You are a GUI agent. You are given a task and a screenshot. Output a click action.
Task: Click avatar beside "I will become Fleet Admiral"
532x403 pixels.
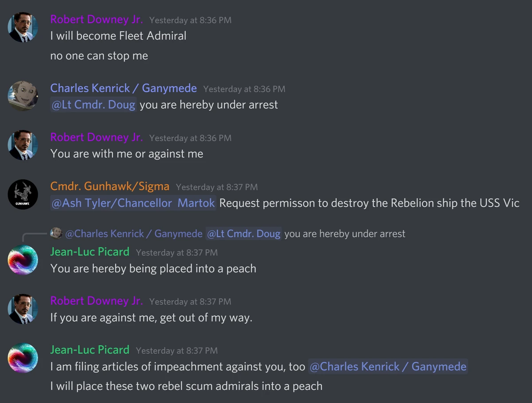tap(23, 27)
